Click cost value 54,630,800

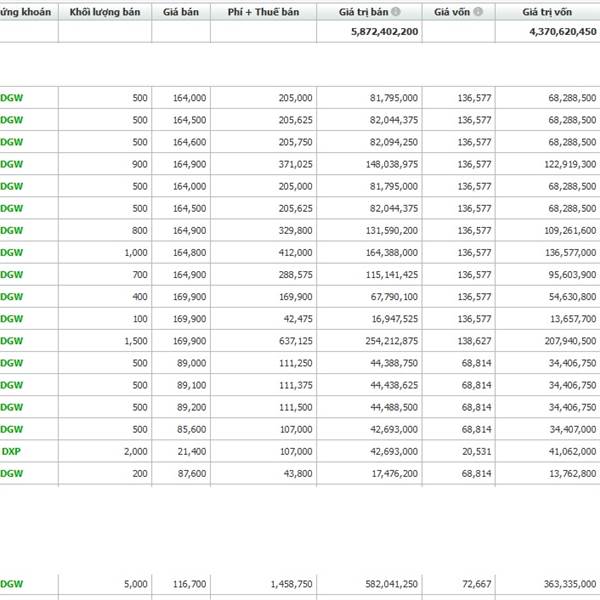[x=573, y=297]
